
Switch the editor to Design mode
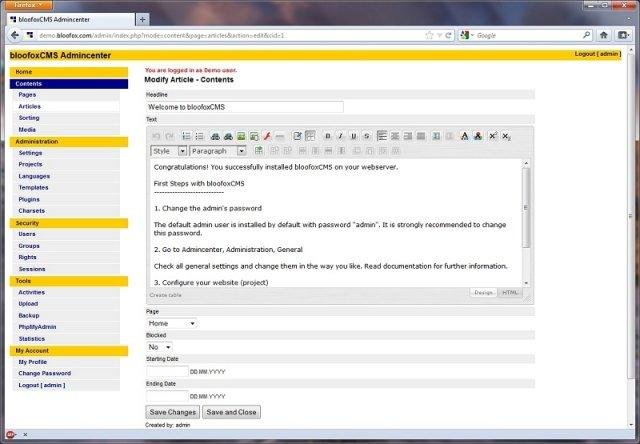point(484,293)
